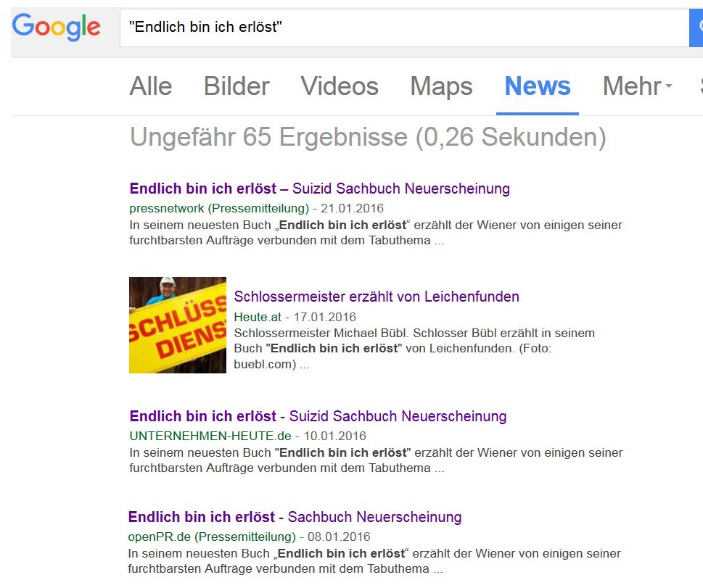The height and width of the screenshot is (588, 703).
Task: Open UNTERNEHMEN-HEUTE.de Suizid Sachbuch result title
Action: [318, 416]
